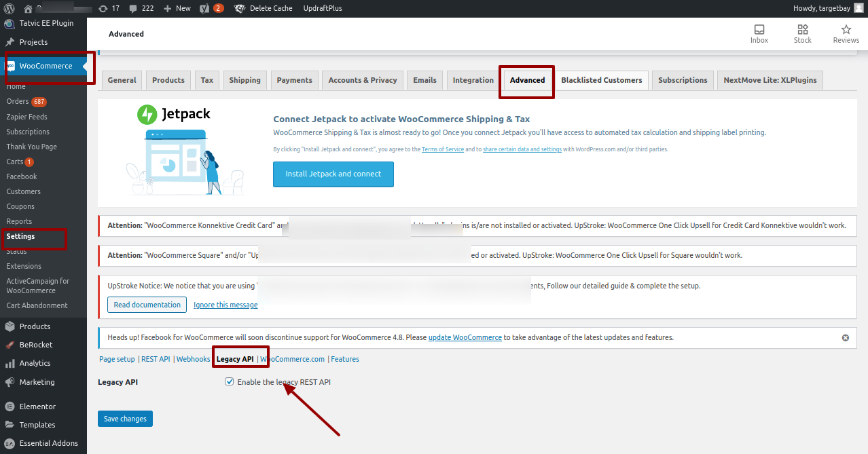
Task: Switch to the Integration settings tab
Action: point(473,80)
